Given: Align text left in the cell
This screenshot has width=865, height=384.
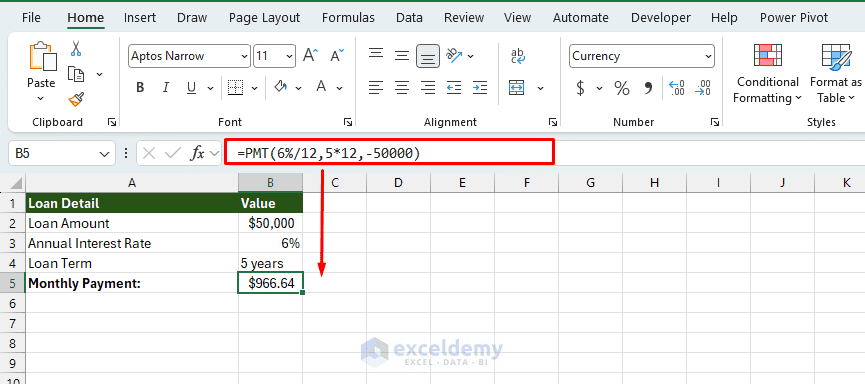Looking at the screenshot, I should click(x=376, y=87).
